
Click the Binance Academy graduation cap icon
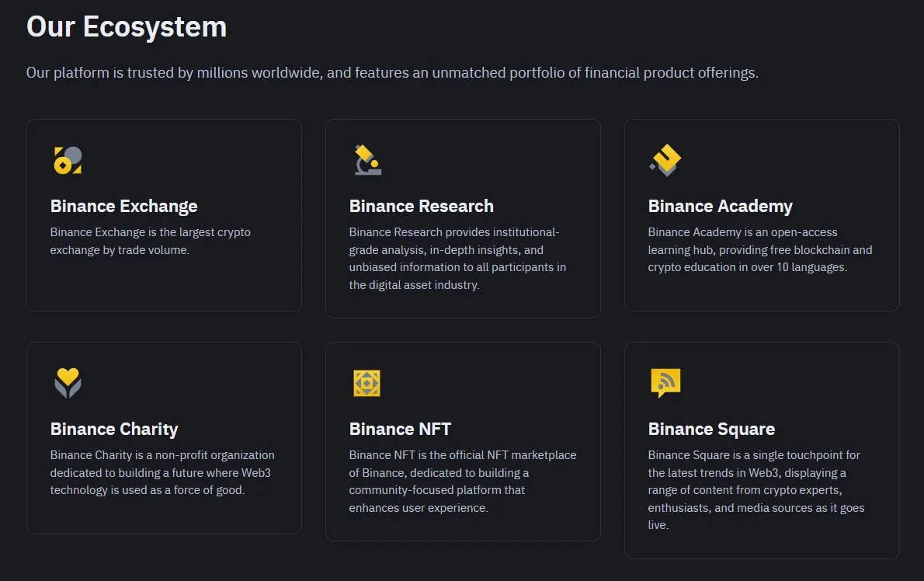click(x=665, y=159)
